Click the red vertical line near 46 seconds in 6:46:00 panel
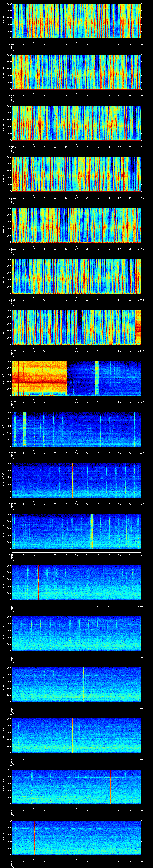The image size is (153, 868). 110,787
